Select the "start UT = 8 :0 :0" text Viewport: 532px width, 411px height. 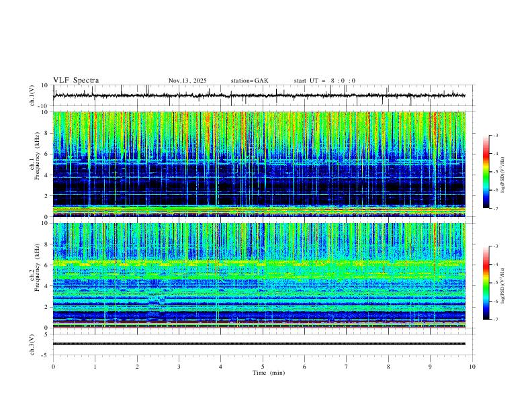pyautogui.click(x=324, y=81)
